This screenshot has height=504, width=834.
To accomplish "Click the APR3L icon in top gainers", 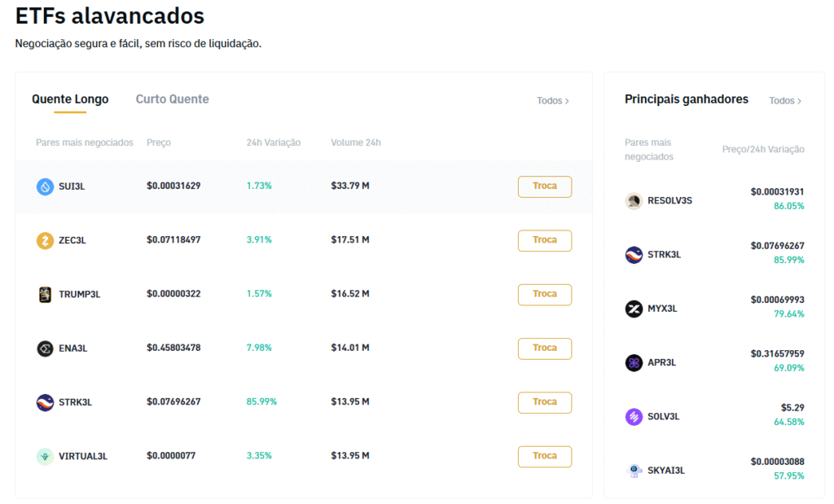I will pos(634,363).
